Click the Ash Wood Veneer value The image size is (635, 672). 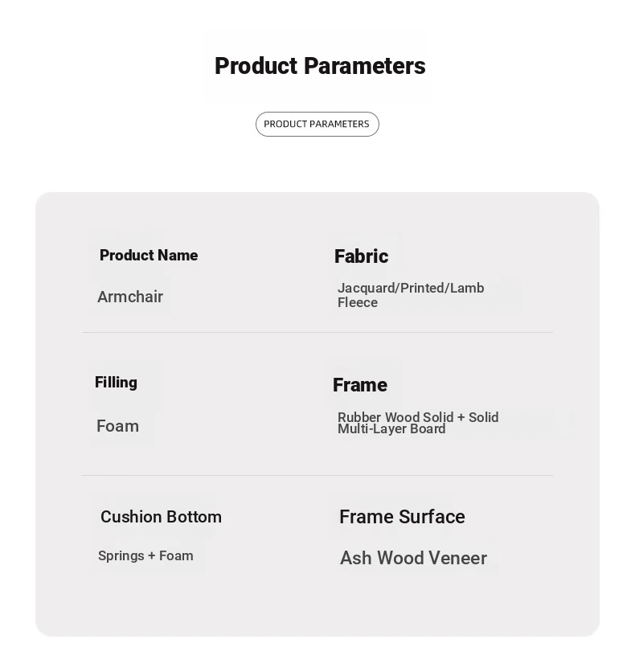tap(413, 558)
